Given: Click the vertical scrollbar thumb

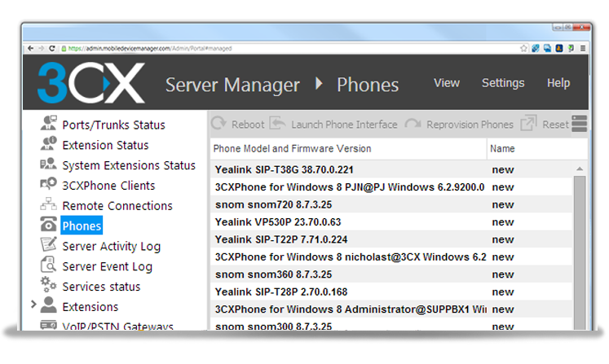Looking at the screenshot, I should [580, 252].
